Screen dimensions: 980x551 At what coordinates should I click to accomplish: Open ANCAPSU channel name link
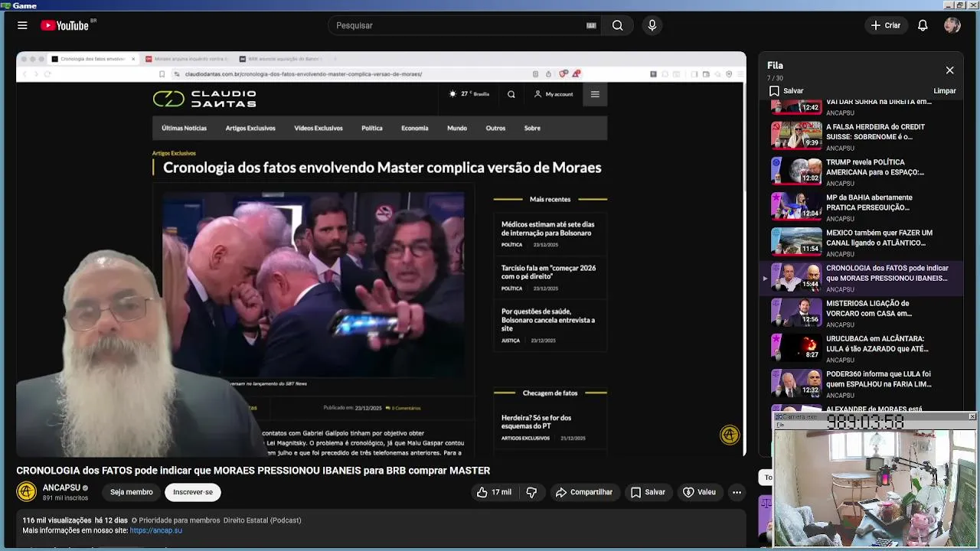[61, 487]
